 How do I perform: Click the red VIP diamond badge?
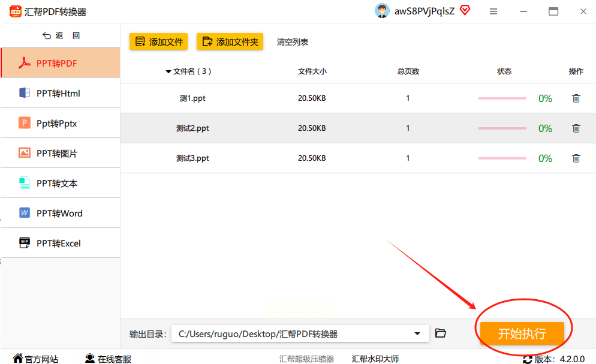coord(465,10)
